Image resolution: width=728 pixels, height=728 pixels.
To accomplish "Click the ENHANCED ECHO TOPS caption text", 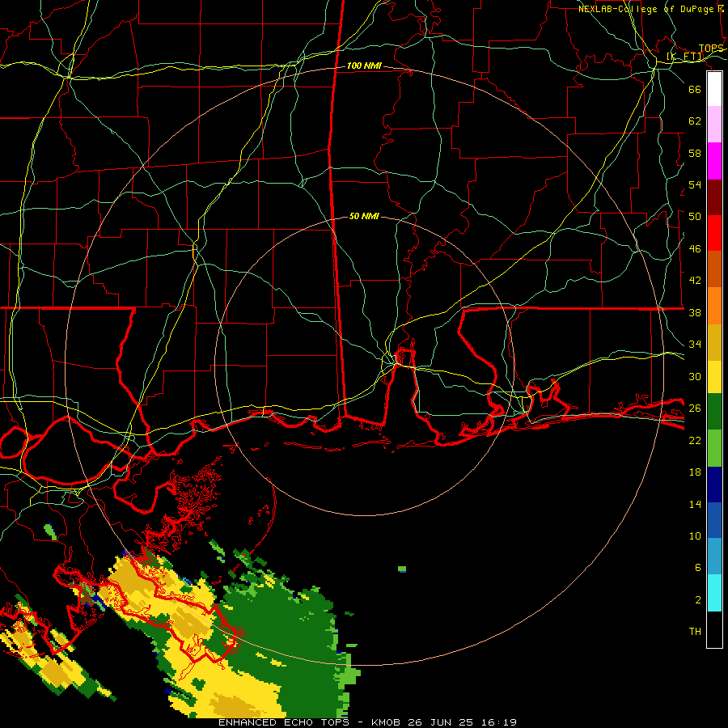I will click(284, 722).
